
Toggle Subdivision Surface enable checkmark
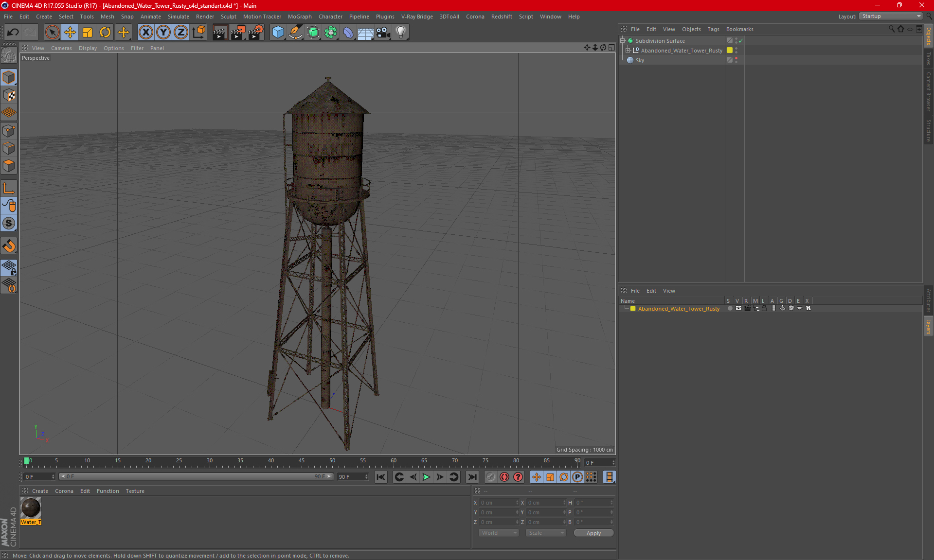(741, 41)
